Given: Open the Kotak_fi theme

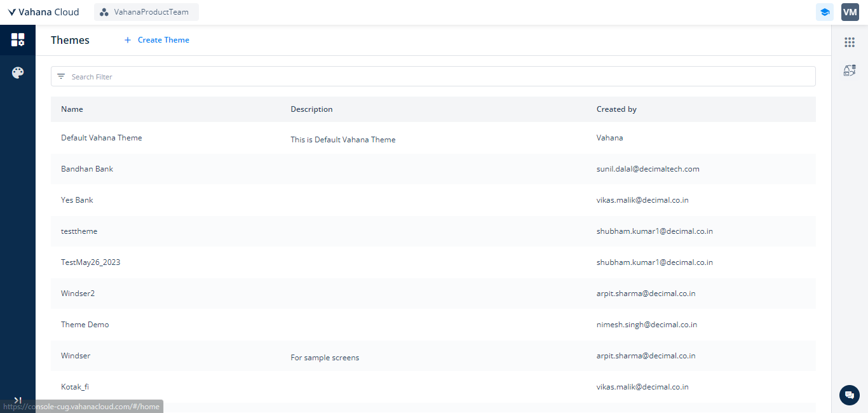Looking at the screenshot, I should click(x=74, y=387).
